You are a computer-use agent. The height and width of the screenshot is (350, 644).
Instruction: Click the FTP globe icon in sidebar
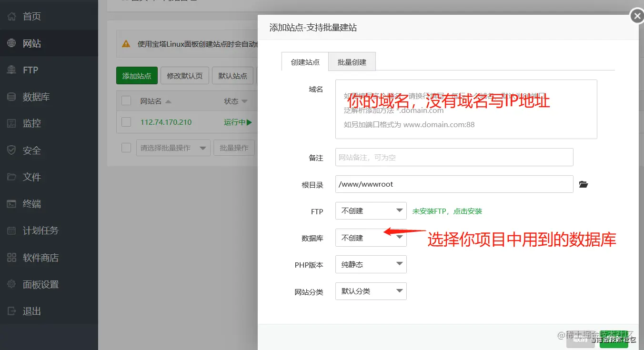[12, 70]
